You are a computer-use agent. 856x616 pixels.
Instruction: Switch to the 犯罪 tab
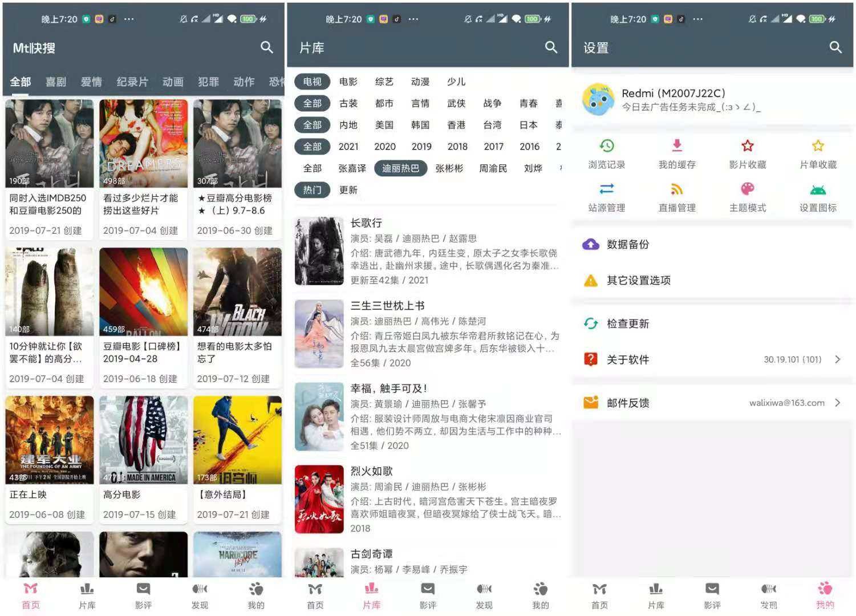[x=208, y=82]
